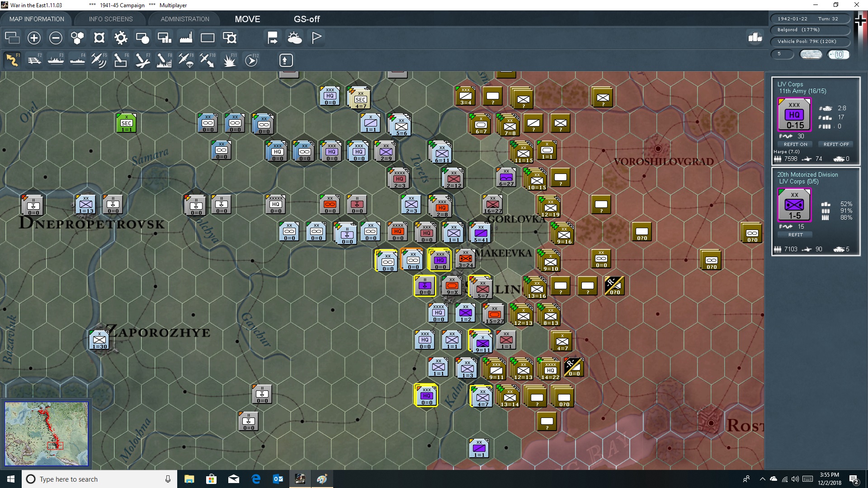This screenshot has height=488, width=868.
Task: Click the arrow-up box icon
Action: tap(286, 60)
